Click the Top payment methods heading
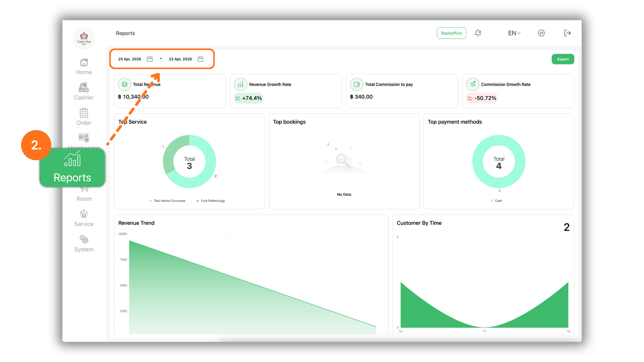Viewport: 644px width, 362px height. [455, 122]
